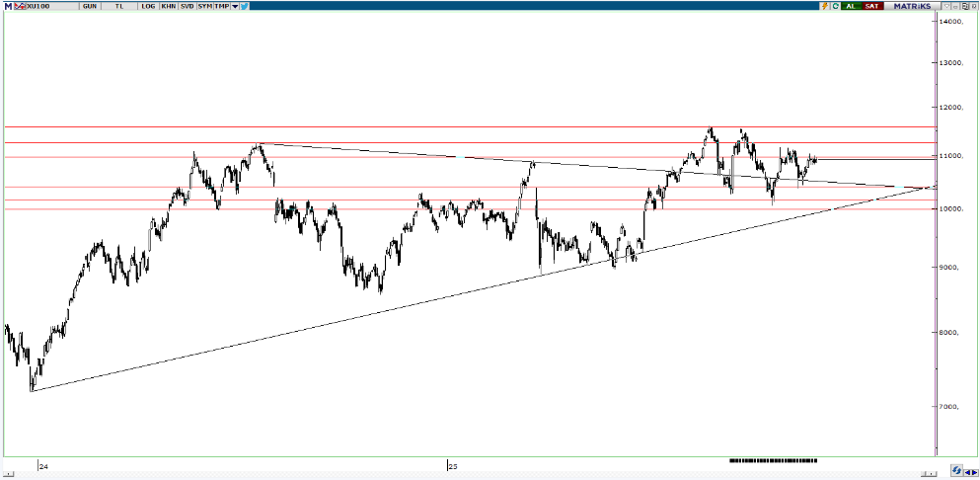Open the Twitter bird icon
The height and width of the screenshot is (480, 980).
click(x=244, y=6)
